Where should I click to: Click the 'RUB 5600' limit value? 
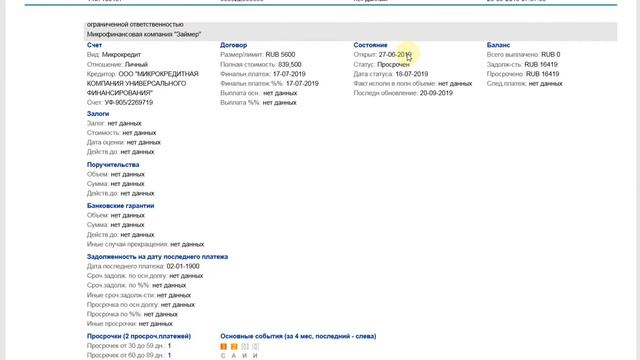[x=280, y=54]
